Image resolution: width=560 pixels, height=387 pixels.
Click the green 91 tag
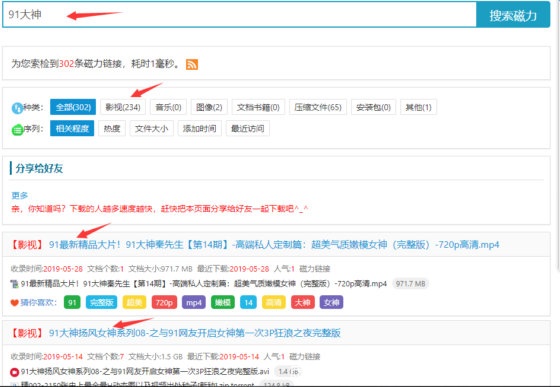pos(72,303)
